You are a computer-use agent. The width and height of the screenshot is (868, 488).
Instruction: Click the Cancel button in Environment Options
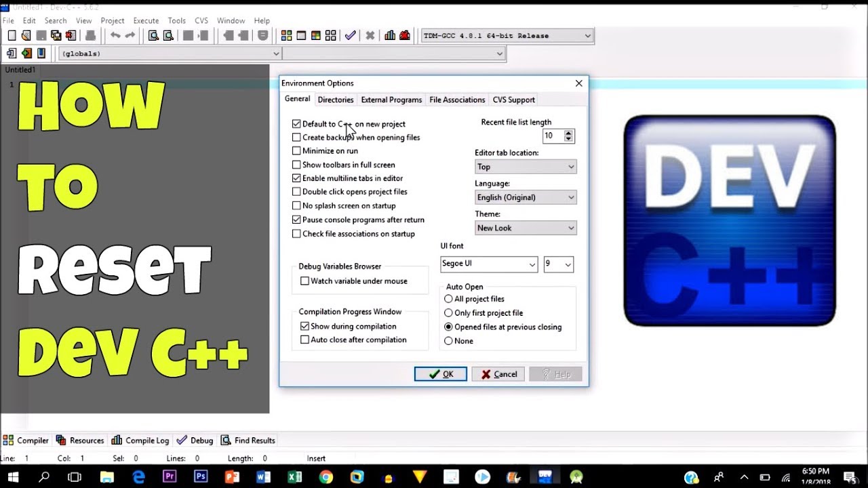pos(498,374)
